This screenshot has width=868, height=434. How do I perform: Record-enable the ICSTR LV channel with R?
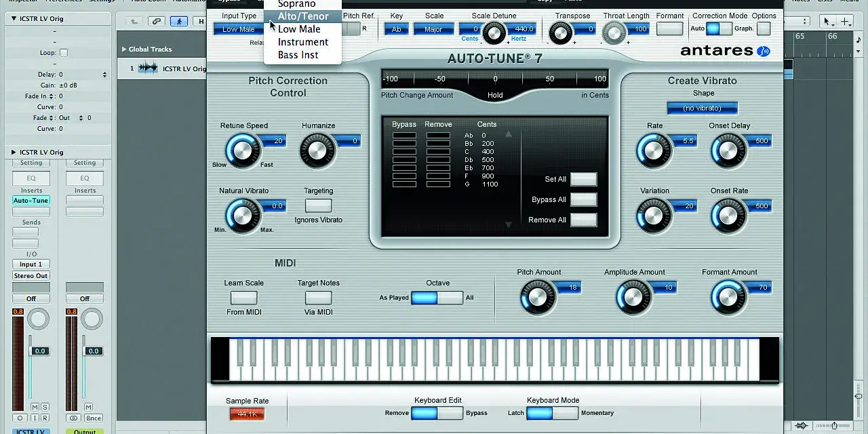[45, 418]
